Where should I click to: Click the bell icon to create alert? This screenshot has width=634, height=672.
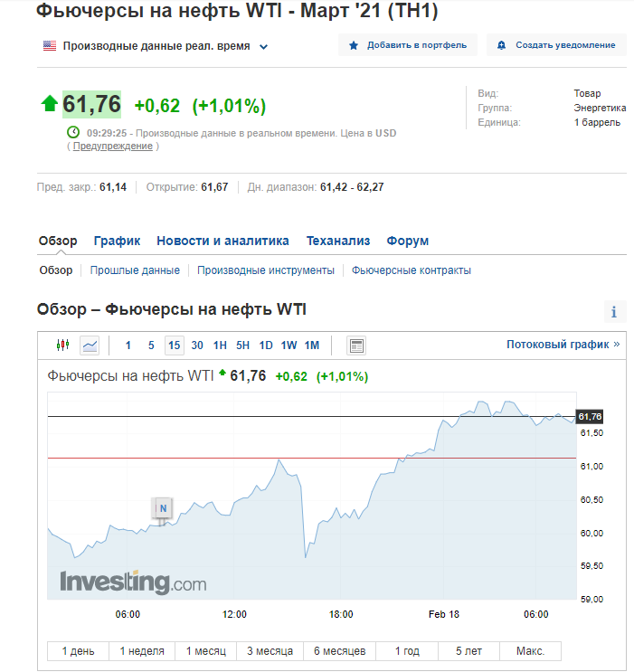coord(502,45)
